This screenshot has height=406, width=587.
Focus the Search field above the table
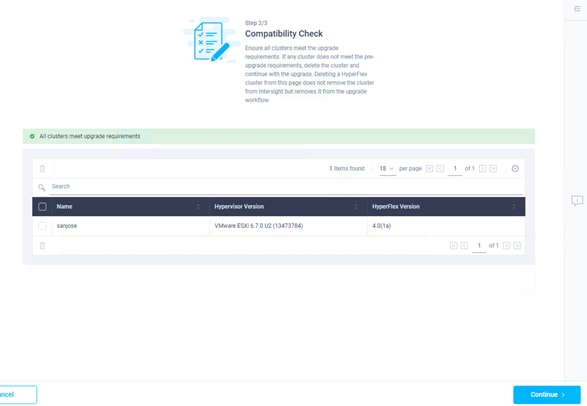(286, 186)
